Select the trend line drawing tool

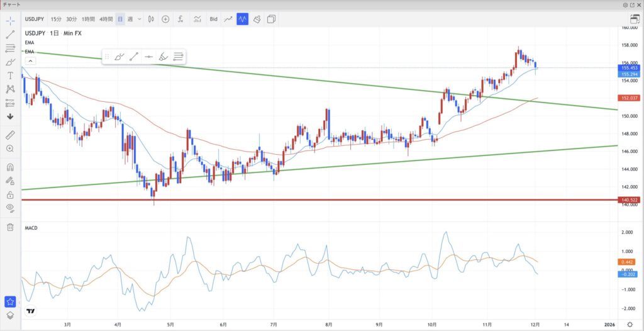click(11, 35)
